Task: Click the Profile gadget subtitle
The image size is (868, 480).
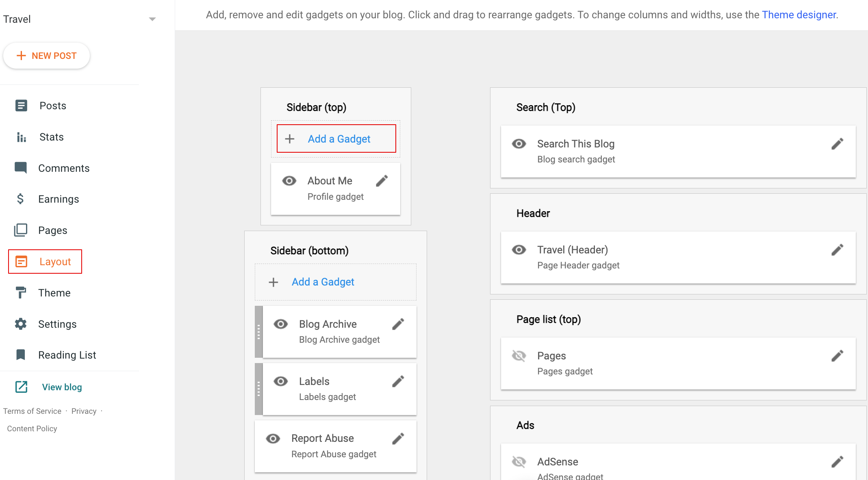Action: pyautogui.click(x=336, y=197)
